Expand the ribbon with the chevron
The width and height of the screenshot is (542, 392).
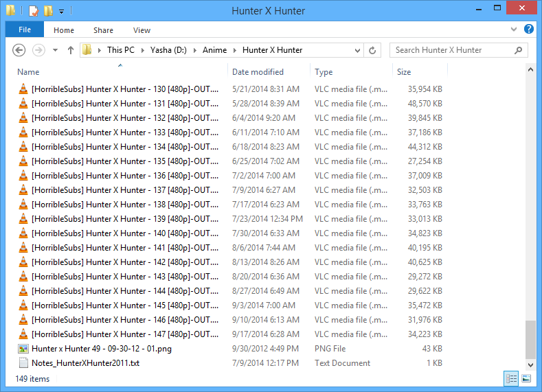(x=514, y=30)
